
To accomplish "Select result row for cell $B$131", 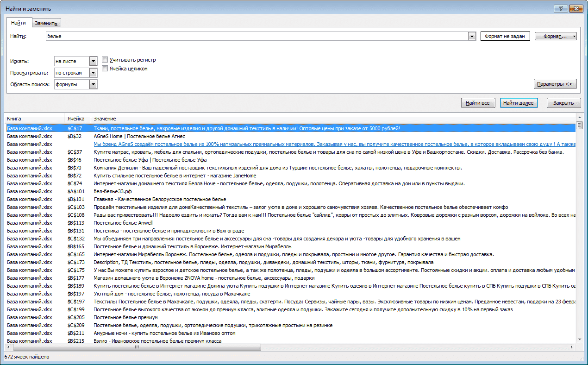I will 290,231.
